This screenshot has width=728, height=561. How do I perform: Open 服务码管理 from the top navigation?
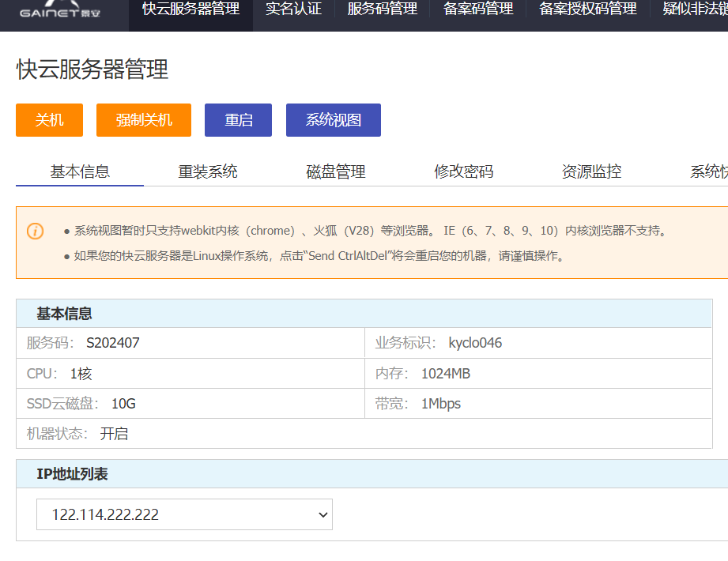(x=382, y=9)
